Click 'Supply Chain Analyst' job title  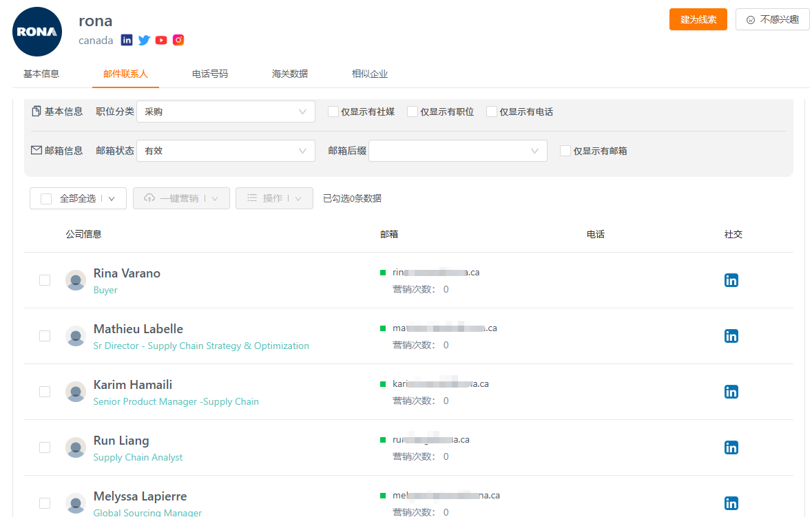coord(138,458)
